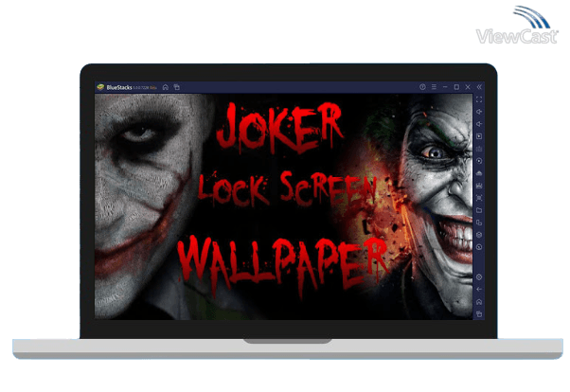The image size is (570, 392).
Task: Open the macro recorder icon in sidebar
Action: (x=479, y=186)
